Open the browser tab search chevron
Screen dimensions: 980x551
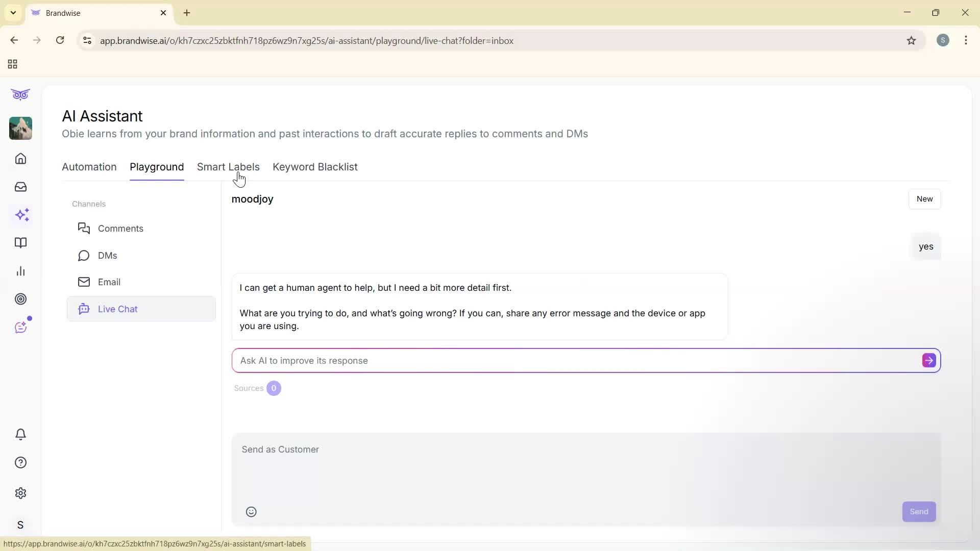click(13, 13)
